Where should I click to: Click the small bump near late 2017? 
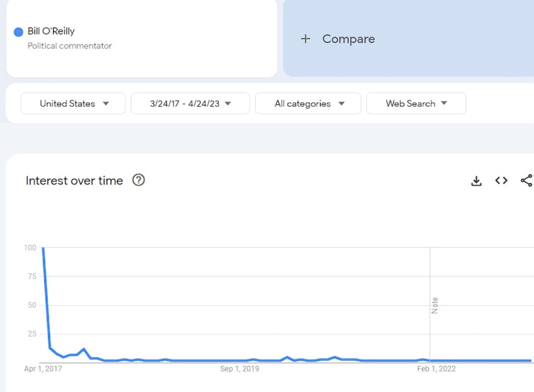(x=83, y=349)
